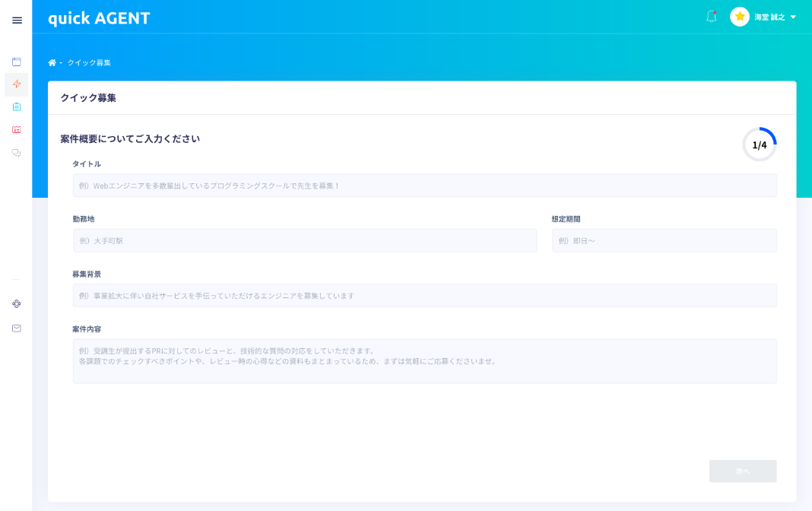812x511 pixels.
Task: Open the 海堂 誠之 user name menu
Action: pyautogui.click(x=769, y=17)
